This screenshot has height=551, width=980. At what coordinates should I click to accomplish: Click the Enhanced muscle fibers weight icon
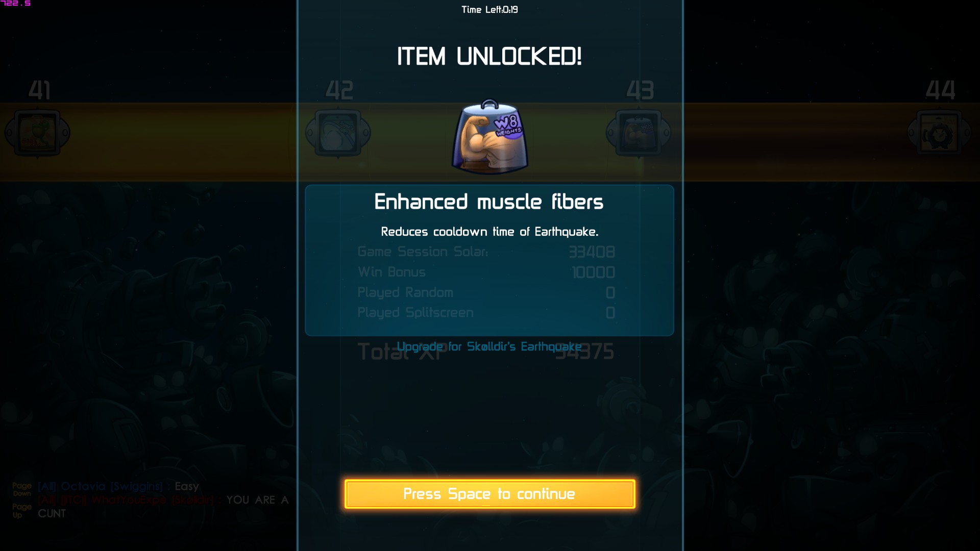[x=490, y=137]
